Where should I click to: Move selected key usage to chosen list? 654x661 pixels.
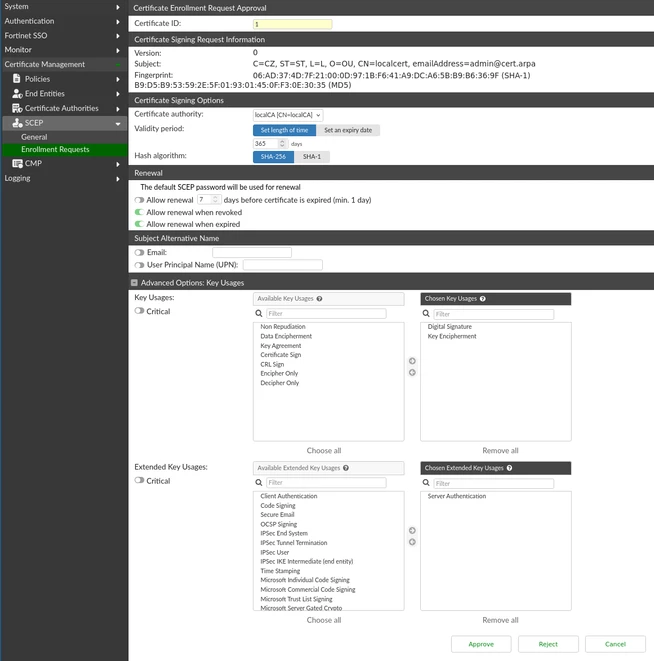coord(412,361)
